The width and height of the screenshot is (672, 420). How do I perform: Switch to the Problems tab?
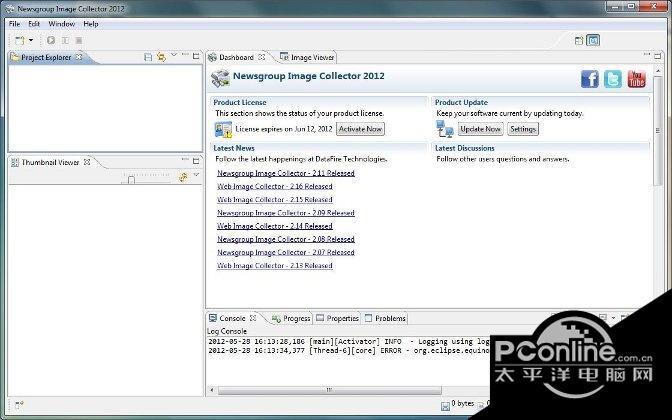pos(385,318)
